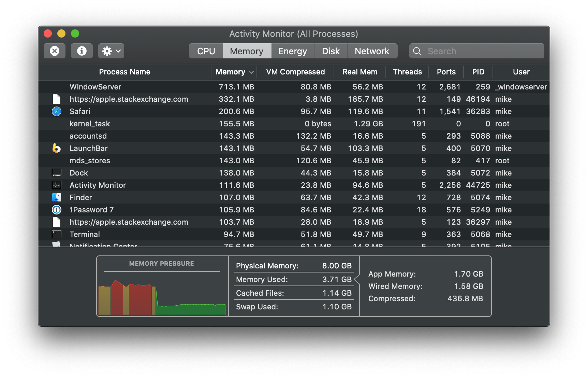Click the _windowserver user cell
588x377 pixels.
pyautogui.click(x=521, y=87)
